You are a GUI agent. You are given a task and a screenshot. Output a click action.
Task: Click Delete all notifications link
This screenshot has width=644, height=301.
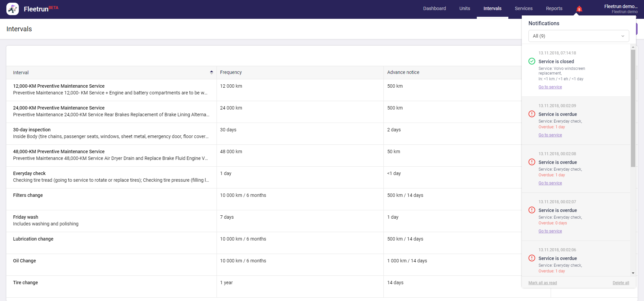tap(621, 283)
